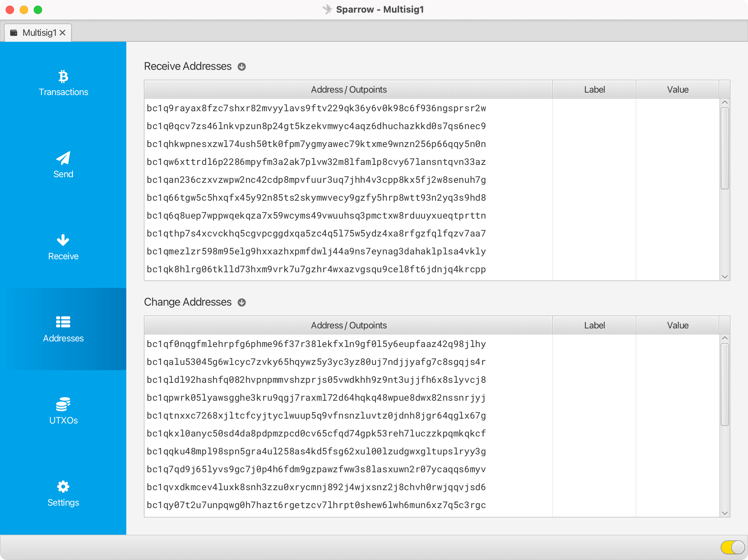Select receive address bc1q9rayax8fzc7shxr82mvyy...
Screen dimensions: 748x560
point(316,108)
